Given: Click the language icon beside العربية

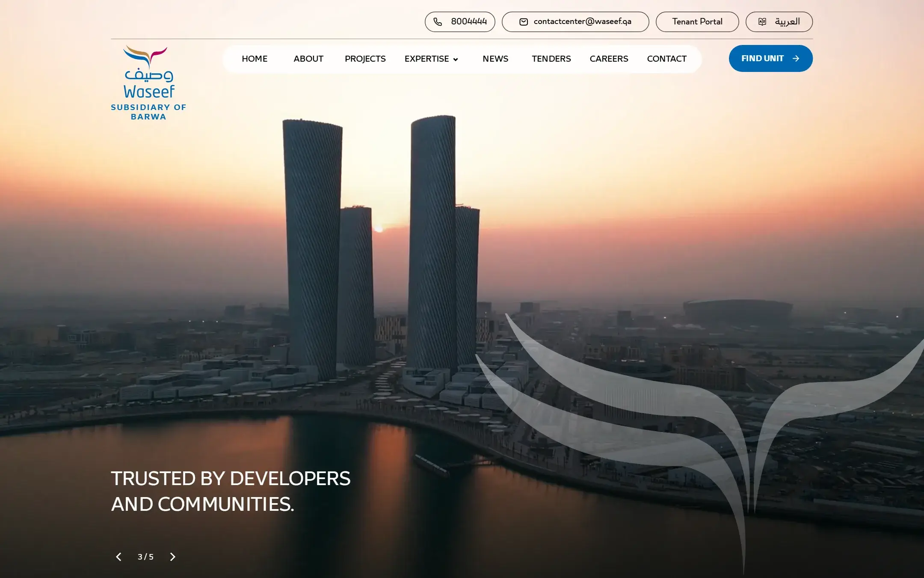Looking at the screenshot, I should 762,22.
